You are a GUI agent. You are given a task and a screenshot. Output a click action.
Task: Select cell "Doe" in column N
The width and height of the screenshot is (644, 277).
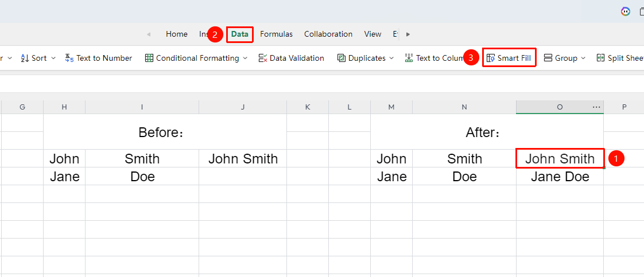point(464,177)
